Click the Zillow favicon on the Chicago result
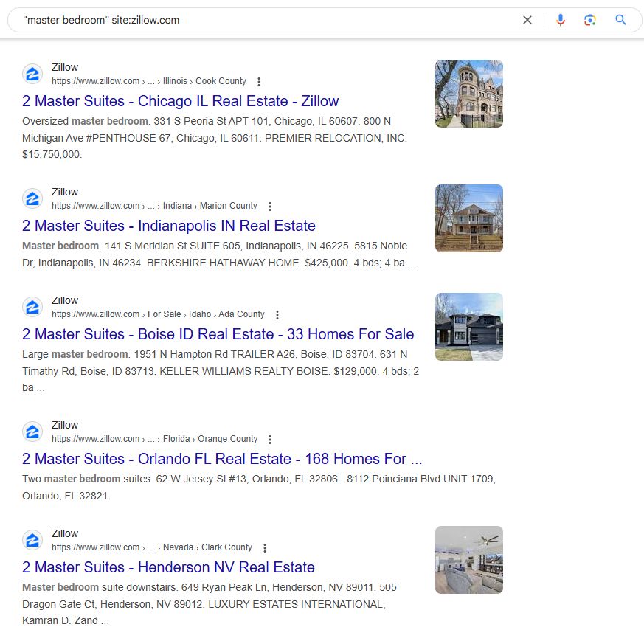 pyautogui.click(x=32, y=74)
